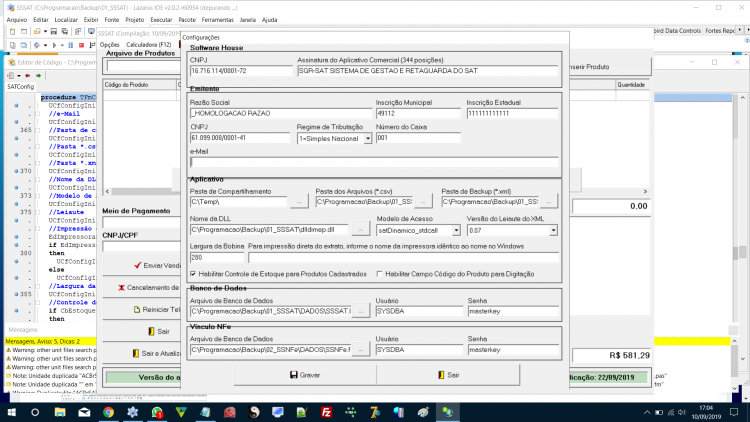Toggle Habilitar Controle de Estoque checkbox
This screenshot has height=422, width=750.
(193, 274)
